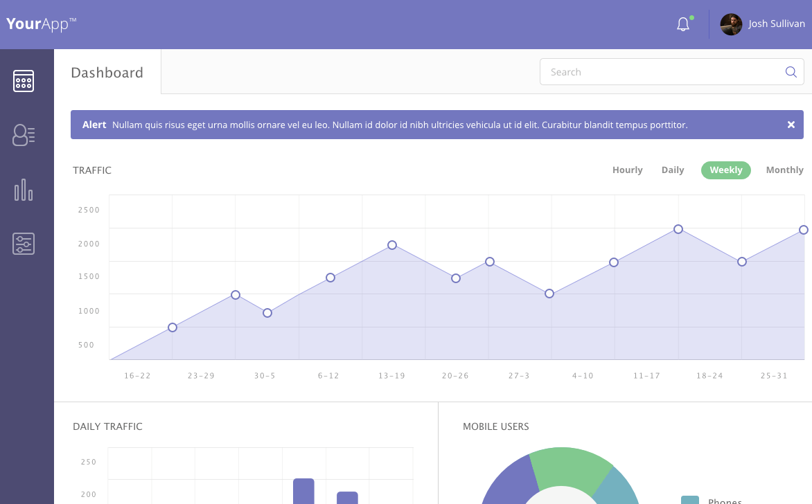Click the 23-29 week data point

click(235, 295)
